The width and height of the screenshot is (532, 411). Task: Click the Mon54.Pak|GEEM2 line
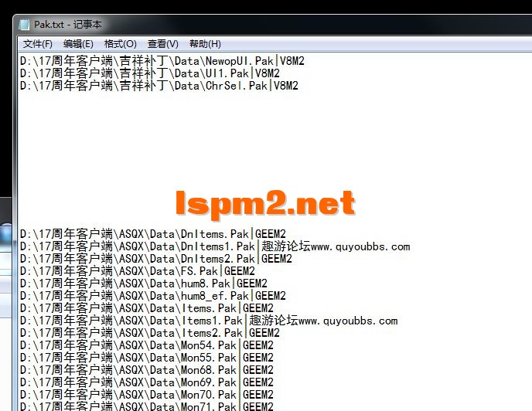click(147, 345)
